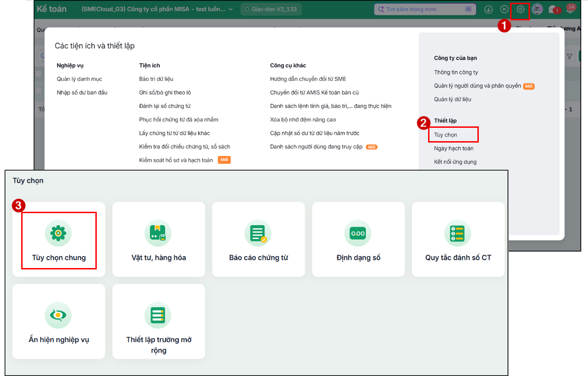The height and width of the screenshot is (376, 588).
Task: Open Danh sách người dùng đang truy cập
Action: pos(316,147)
